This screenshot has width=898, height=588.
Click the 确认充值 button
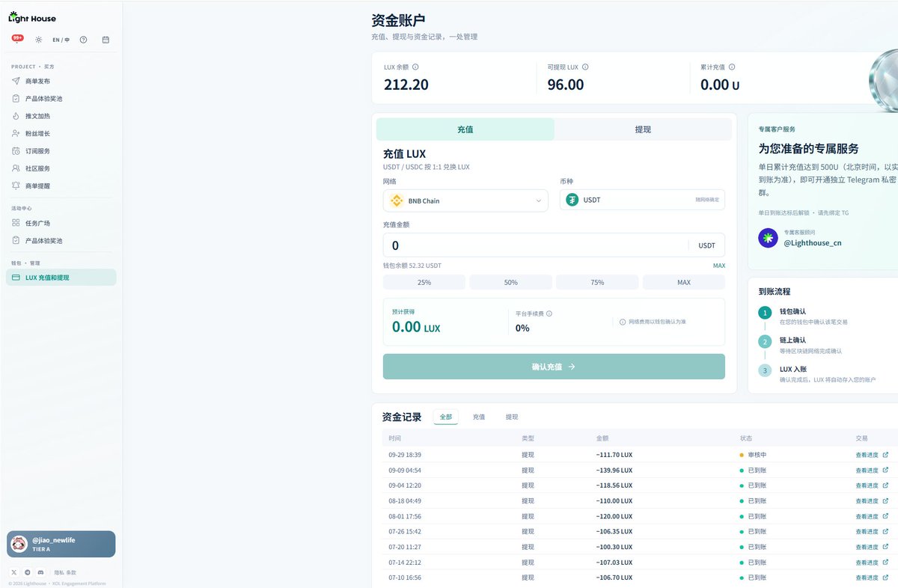pos(554,367)
